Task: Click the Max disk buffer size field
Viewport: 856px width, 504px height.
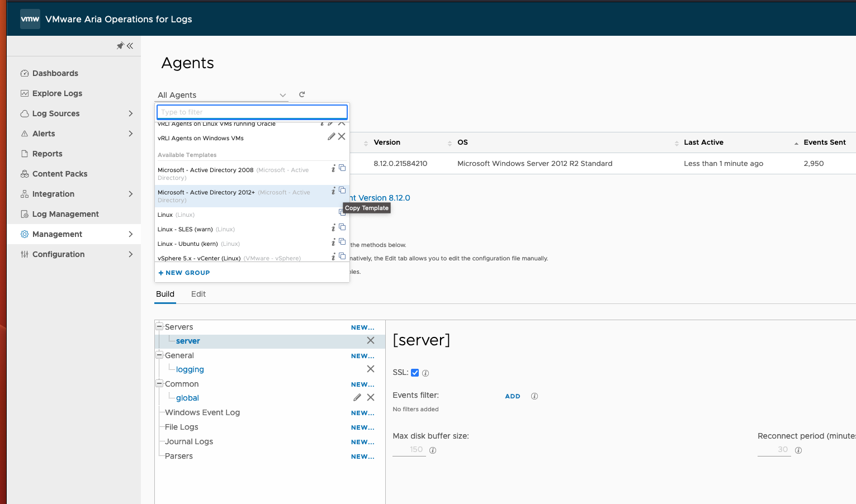Action: (409, 449)
